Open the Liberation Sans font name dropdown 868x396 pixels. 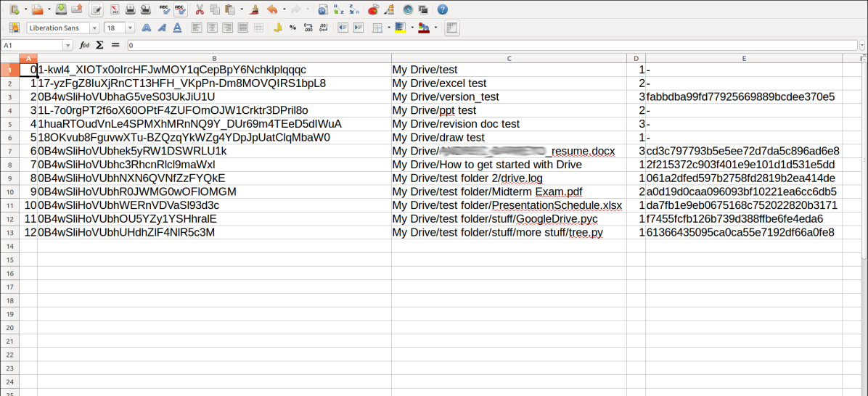pyautogui.click(x=94, y=28)
